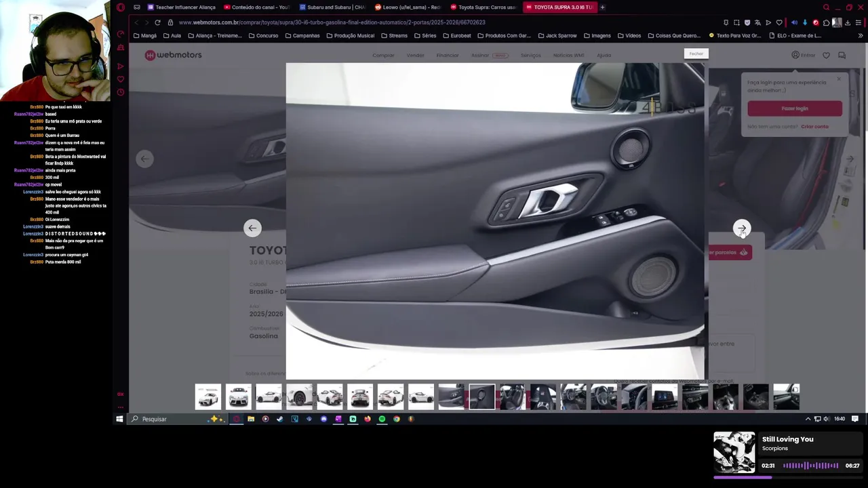Open the Concurso bookmarks folder
Viewport: 868px width, 488px height.
coord(263,36)
